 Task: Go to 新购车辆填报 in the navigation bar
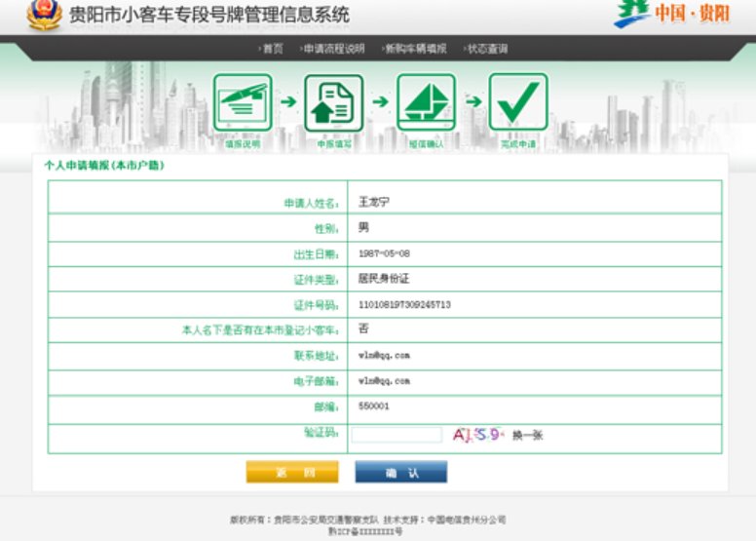[414, 49]
